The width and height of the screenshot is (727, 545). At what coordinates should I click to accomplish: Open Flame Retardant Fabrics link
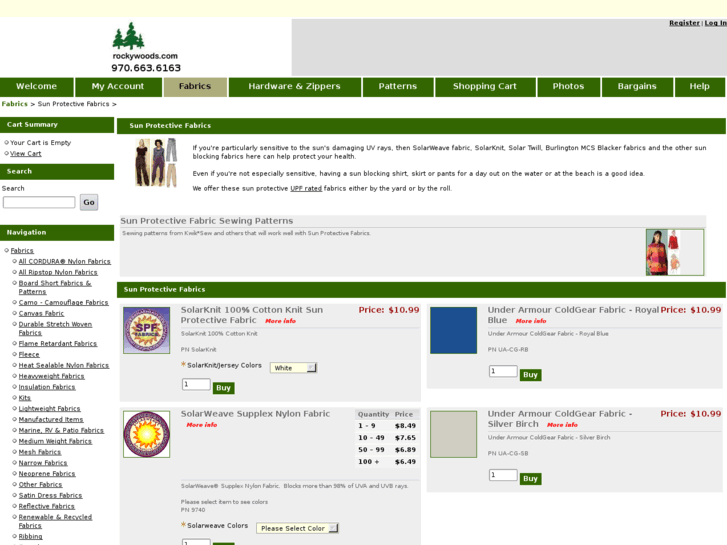click(58, 344)
